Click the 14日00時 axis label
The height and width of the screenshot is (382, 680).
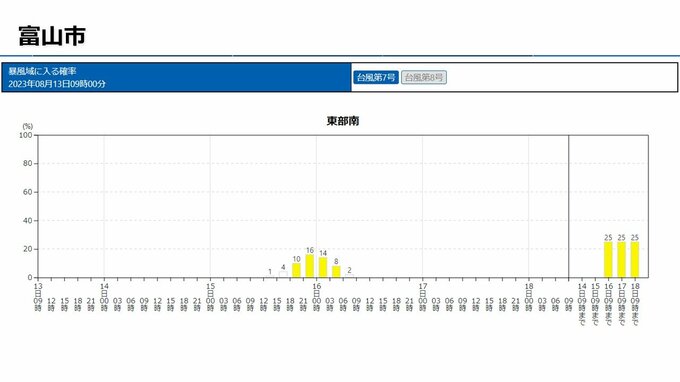point(104,297)
